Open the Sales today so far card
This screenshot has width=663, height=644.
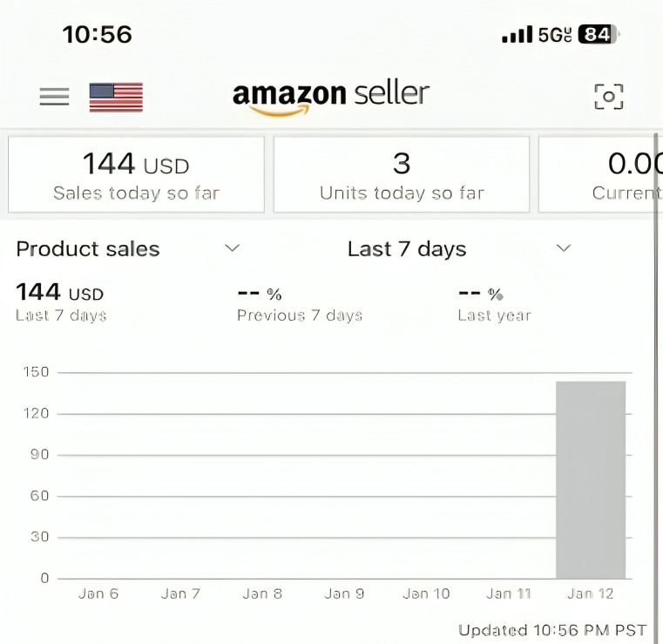(x=136, y=174)
